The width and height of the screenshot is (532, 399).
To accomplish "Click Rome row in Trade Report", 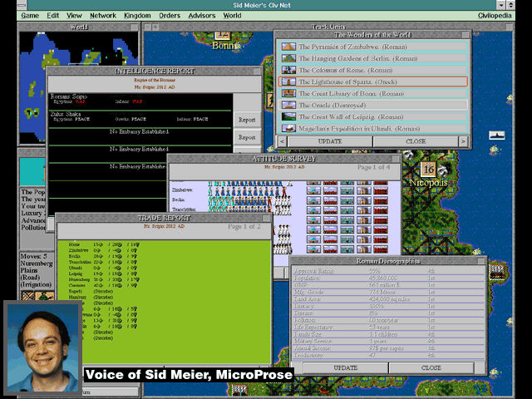I will (103, 244).
